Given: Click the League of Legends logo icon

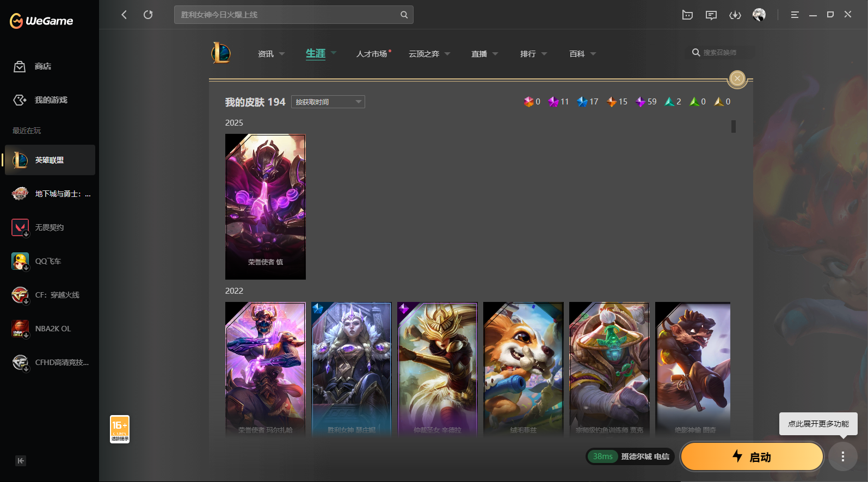Looking at the screenshot, I should [221, 53].
